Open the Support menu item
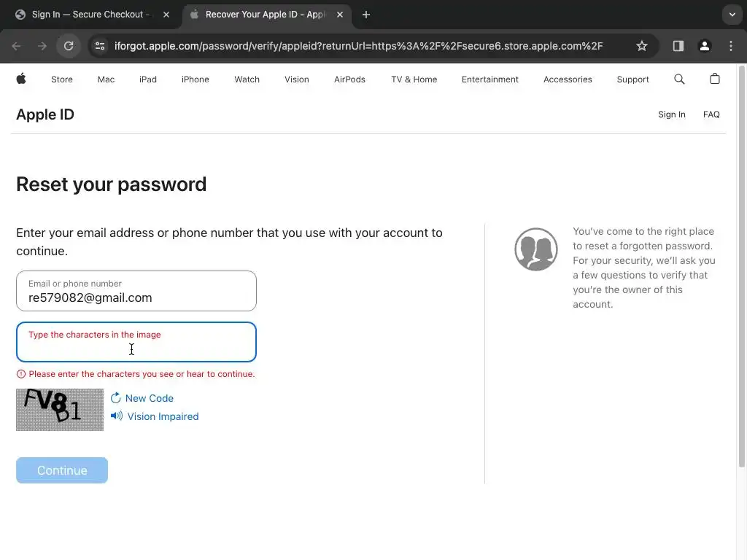 632,79
